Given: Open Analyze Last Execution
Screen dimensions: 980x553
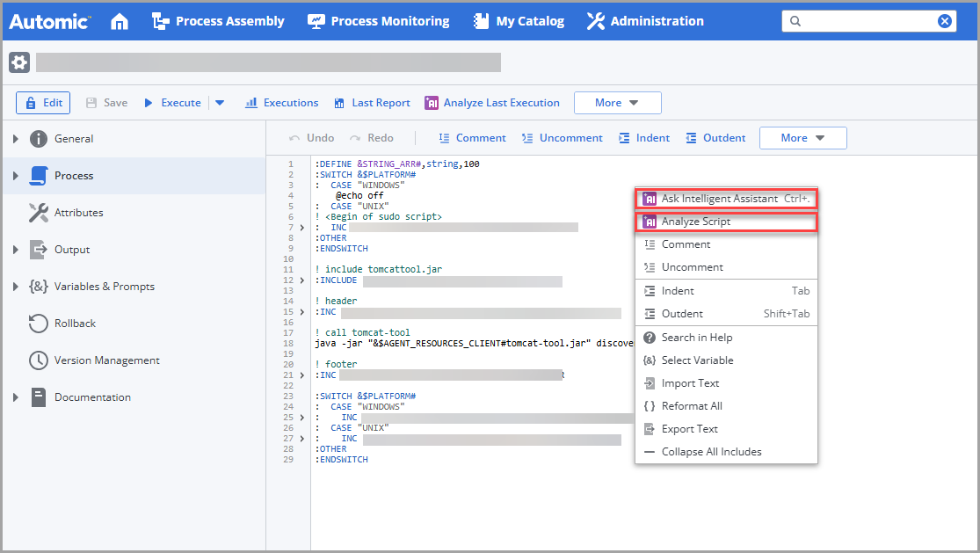Looking at the screenshot, I should point(492,103).
